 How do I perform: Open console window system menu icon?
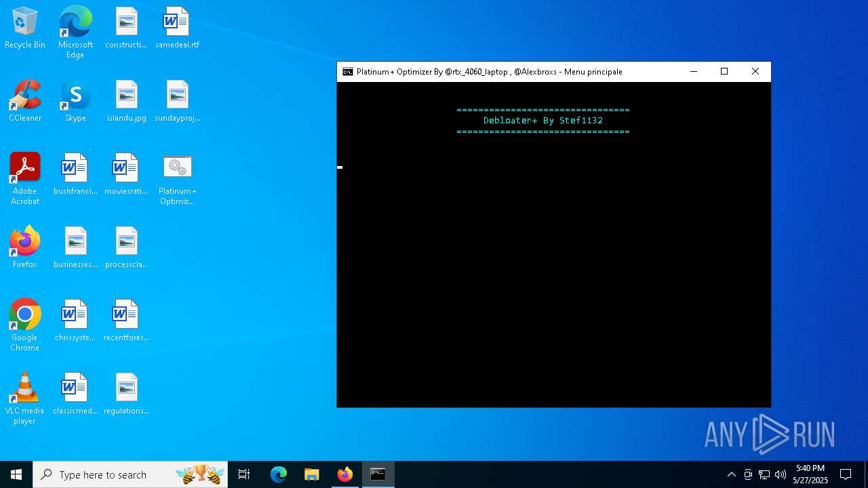coord(348,72)
